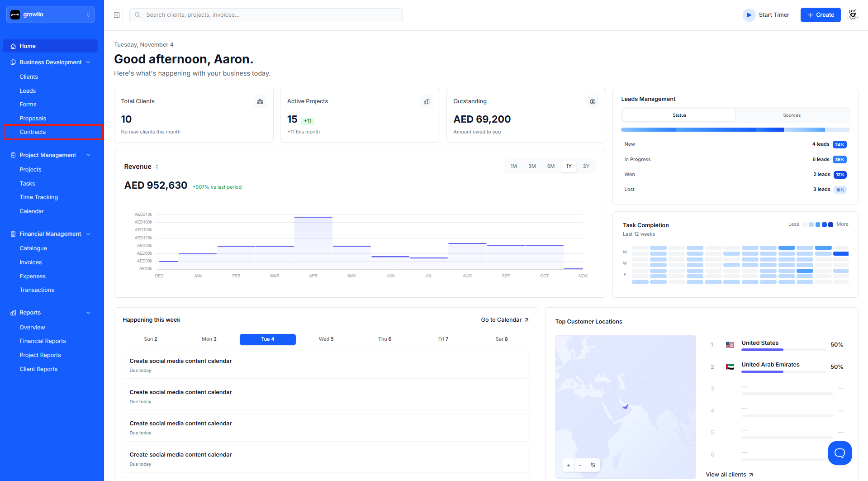The height and width of the screenshot is (481, 868).
Task: Click the Outstanding dollar icon
Action: pos(593,101)
